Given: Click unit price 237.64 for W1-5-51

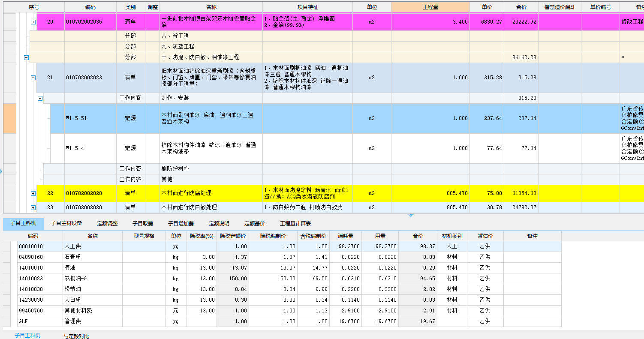Looking at the screenshot, I should pyautogui.click(x=487, y=118).
